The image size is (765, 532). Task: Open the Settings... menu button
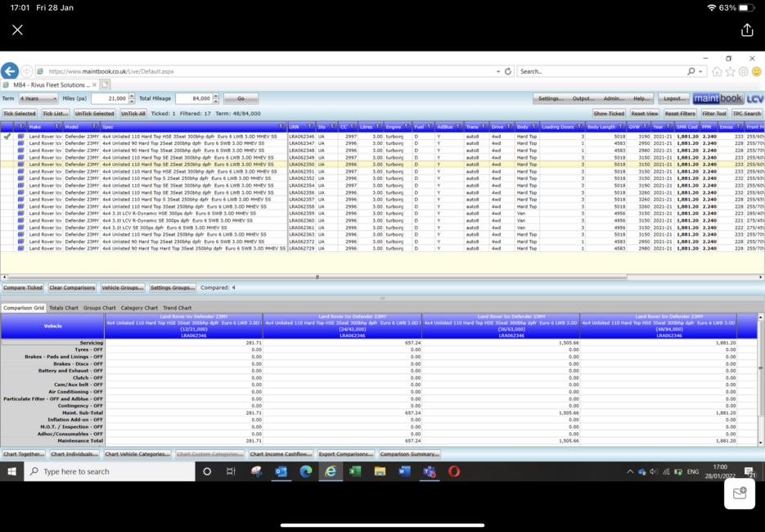pyautogui.click(x=551, y=98)
